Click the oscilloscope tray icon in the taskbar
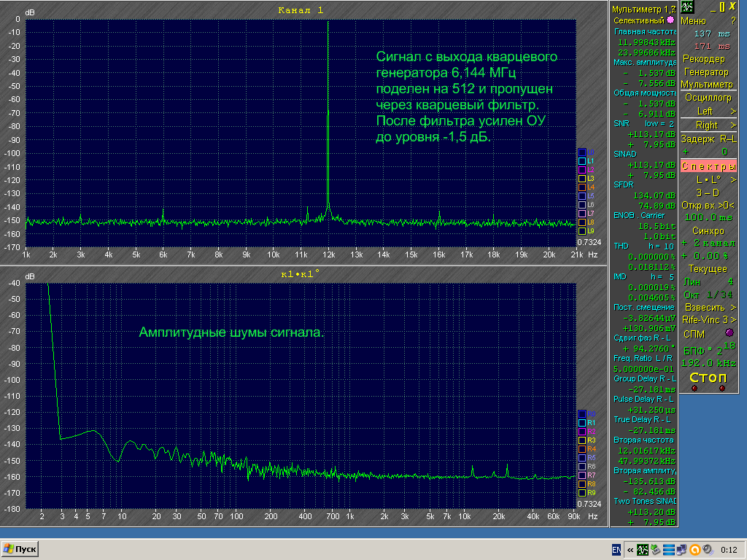Image resolution: width=747 pixels, height=560 pixels. click(642, 550)
